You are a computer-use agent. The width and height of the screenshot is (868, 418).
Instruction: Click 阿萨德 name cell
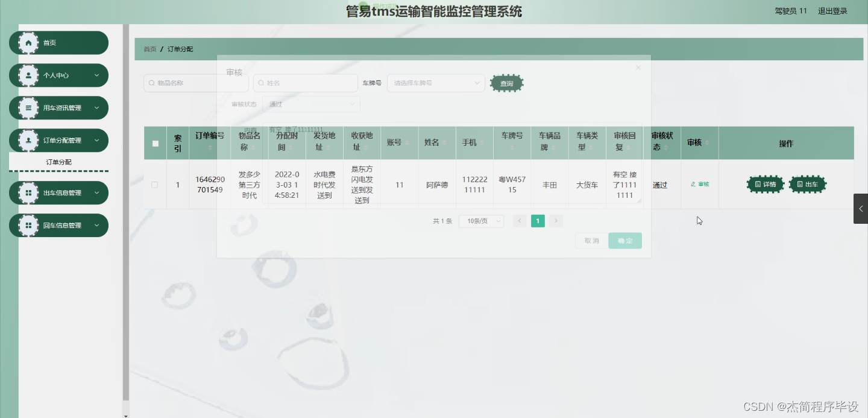pos(436,185)
